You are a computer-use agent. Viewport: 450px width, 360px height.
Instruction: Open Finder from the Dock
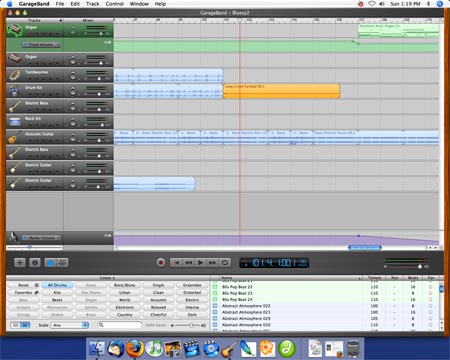pos(97,348)
